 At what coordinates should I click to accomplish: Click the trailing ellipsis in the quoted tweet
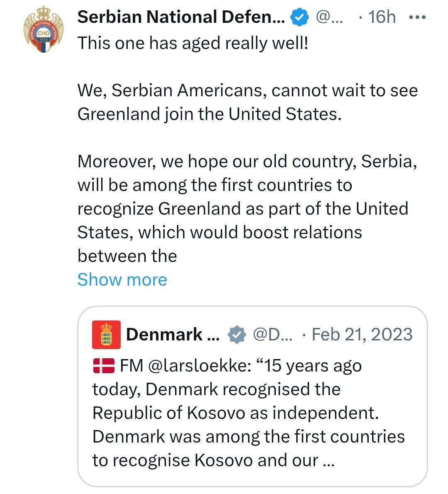[x=328, y=461]
